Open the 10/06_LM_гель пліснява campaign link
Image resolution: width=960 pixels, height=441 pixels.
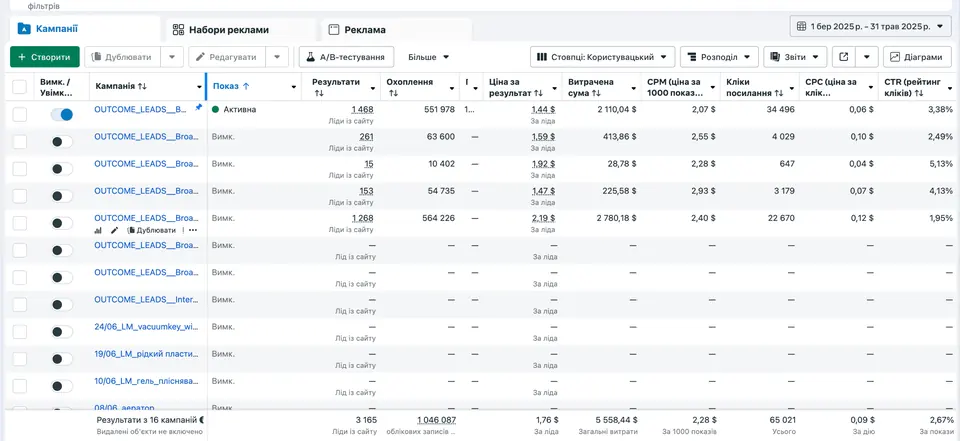(147, 381)
